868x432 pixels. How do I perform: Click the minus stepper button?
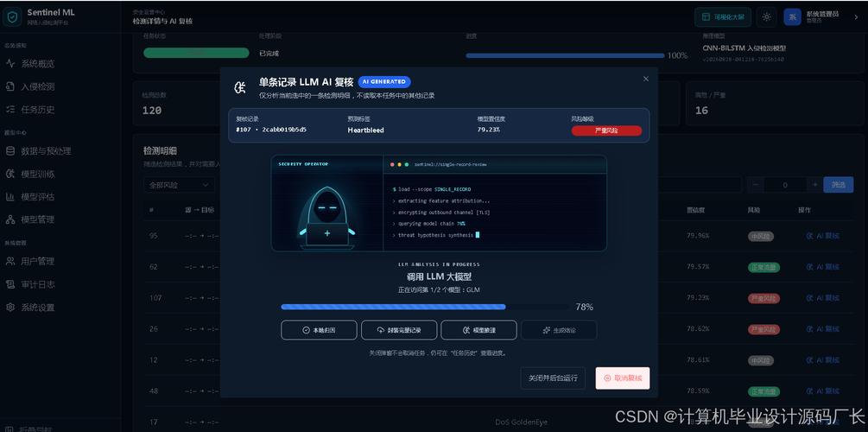click(x=755, y=185)
